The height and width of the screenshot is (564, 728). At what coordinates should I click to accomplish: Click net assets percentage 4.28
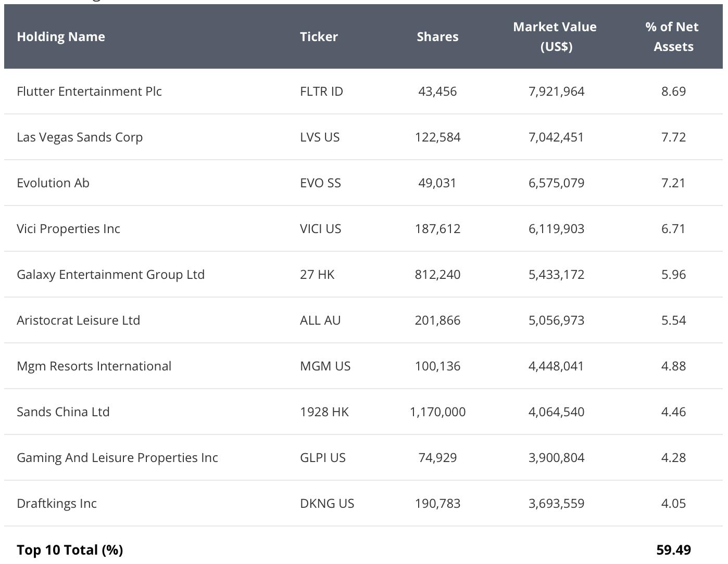(x=673, y=457)
